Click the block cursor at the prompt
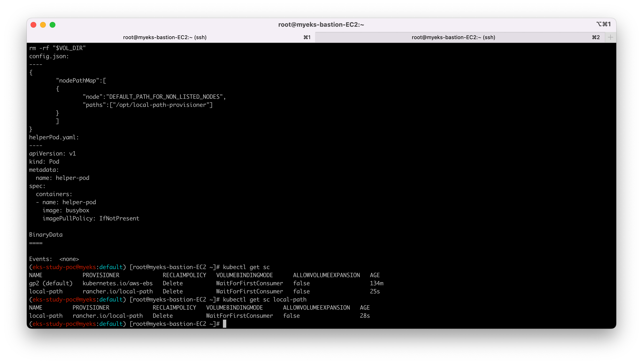 (x=224, y=324)
